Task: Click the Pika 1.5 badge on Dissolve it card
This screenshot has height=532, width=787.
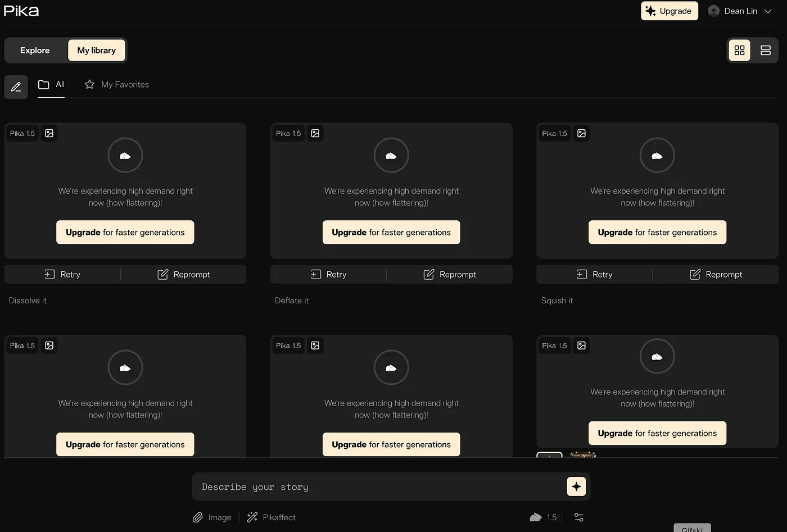Action: coord(22,134)
